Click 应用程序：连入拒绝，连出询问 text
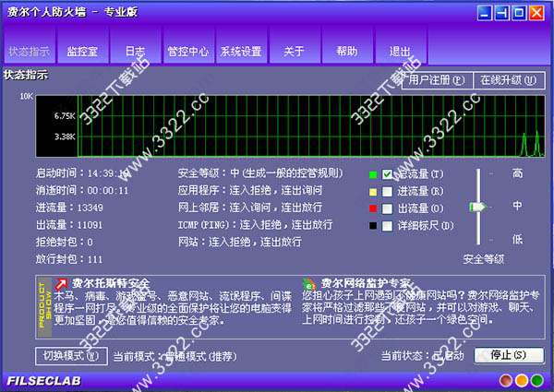The height and width of the screenshot is (392, 554). pos(250,191)
